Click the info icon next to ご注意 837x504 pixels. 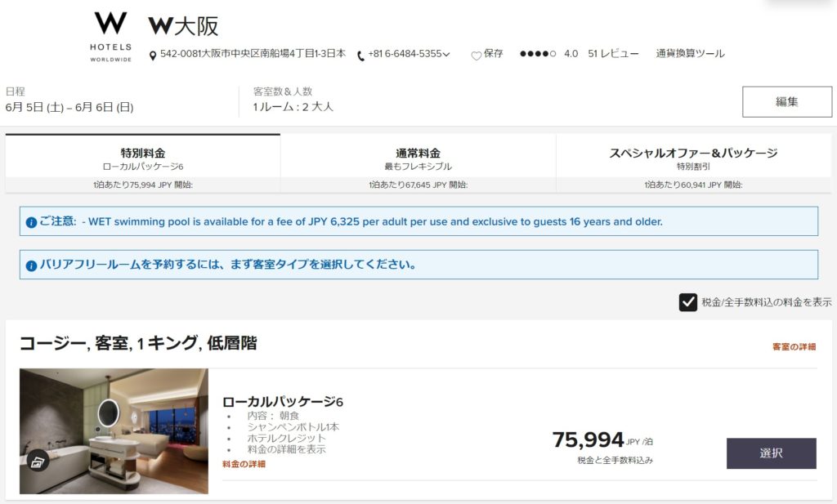tap(32, 222)
